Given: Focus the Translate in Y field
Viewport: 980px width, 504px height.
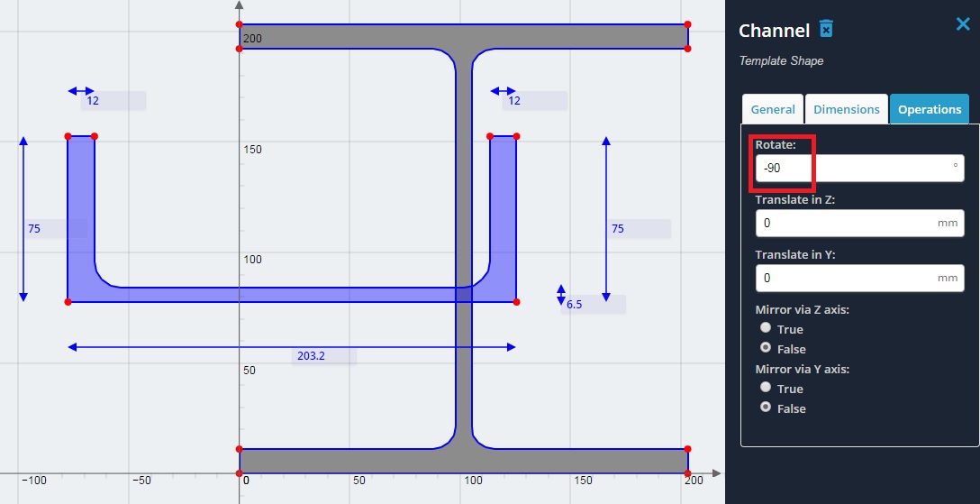Looking at the screenshot, I should point(859,278).
